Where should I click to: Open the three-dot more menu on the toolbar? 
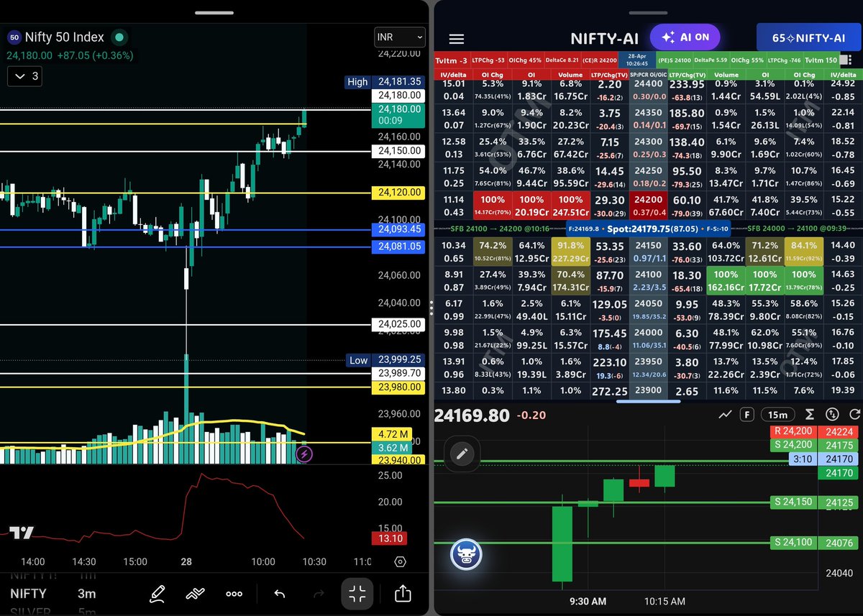pos(234,594)
